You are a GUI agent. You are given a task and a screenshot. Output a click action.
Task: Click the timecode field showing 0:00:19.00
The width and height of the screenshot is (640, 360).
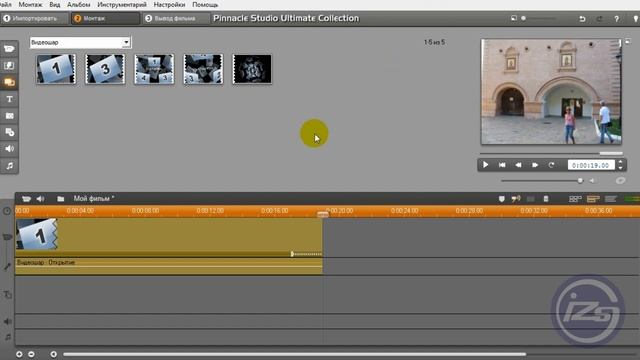591,165
